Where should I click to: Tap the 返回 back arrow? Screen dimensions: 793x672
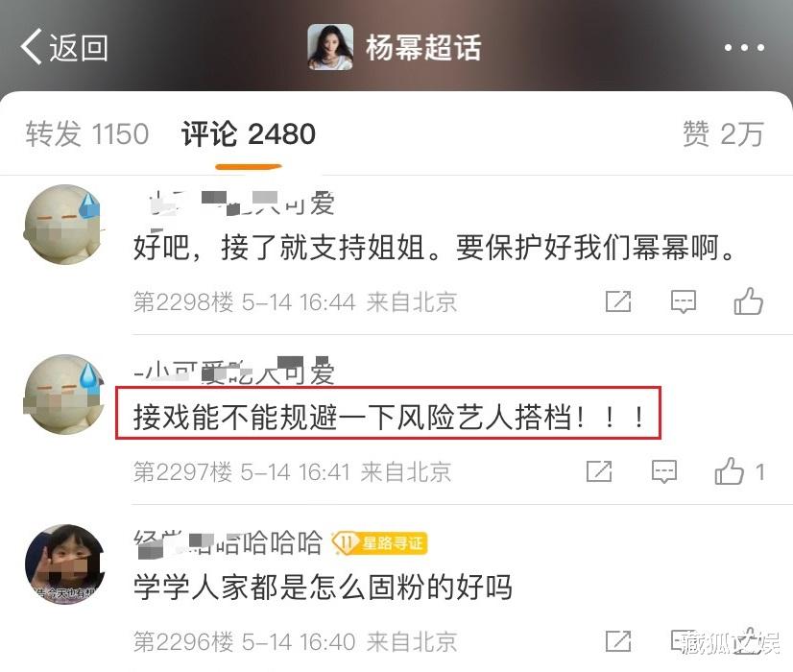click(x=63, y=48)
